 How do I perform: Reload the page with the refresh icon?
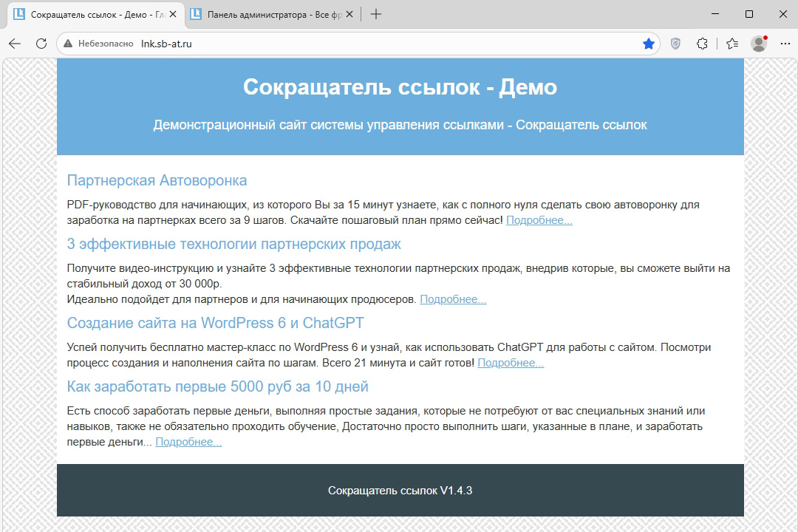(41, 44)
